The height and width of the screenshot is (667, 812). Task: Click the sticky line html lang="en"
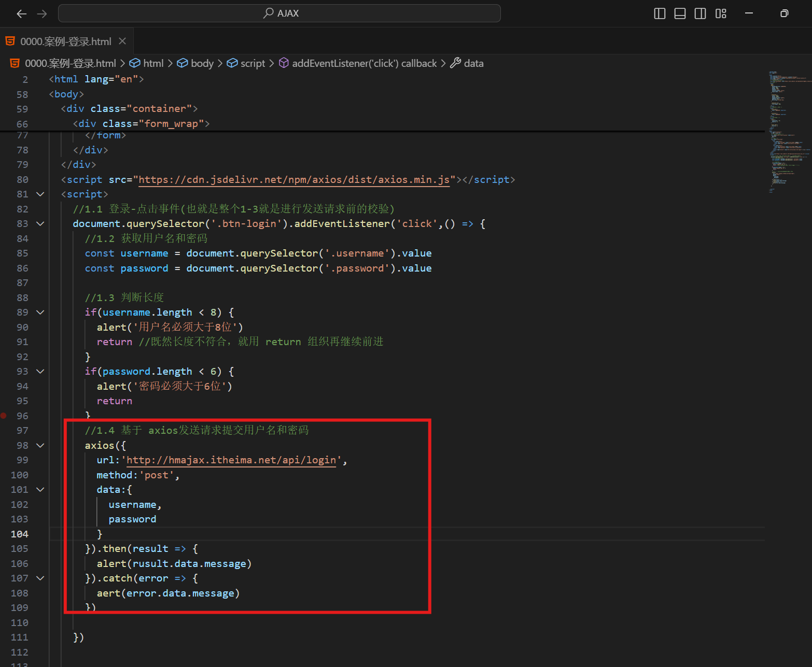coord(96,79)
